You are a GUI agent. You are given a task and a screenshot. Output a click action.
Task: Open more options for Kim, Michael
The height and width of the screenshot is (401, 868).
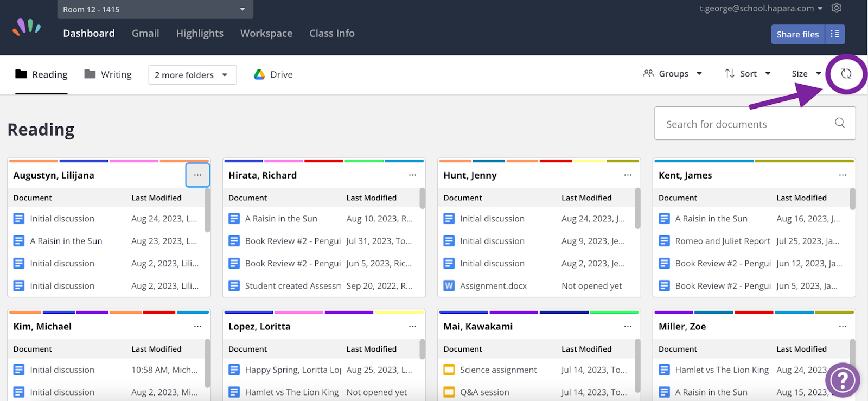[197, 326]
